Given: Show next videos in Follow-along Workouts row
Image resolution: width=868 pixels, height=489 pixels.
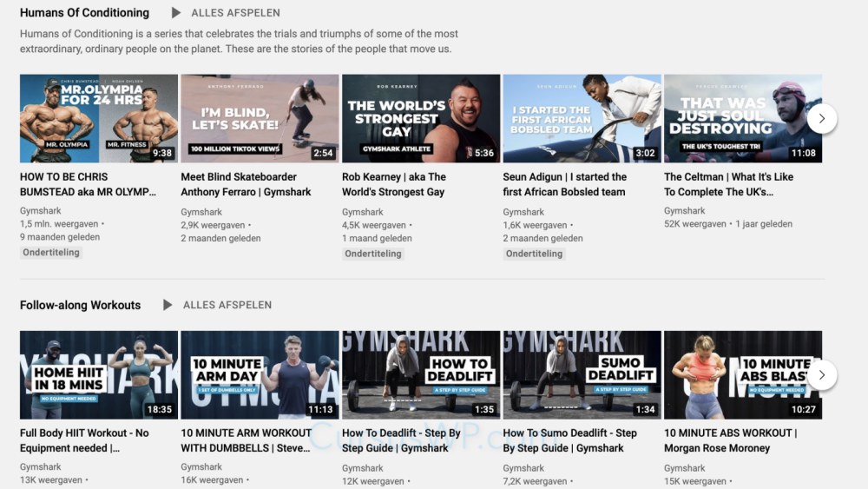Looking at the screenshot, I should (821, 375).
